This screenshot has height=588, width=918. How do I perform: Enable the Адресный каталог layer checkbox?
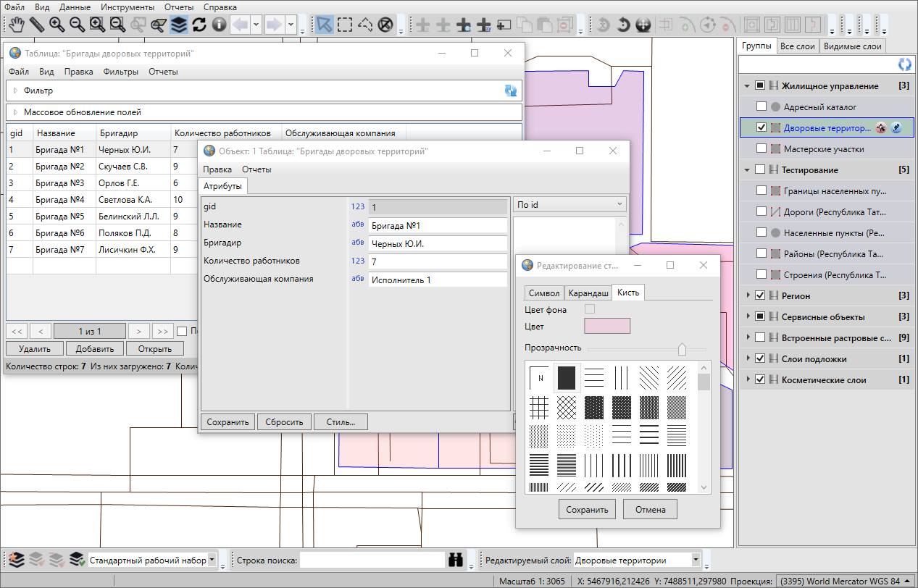point(761,107)
